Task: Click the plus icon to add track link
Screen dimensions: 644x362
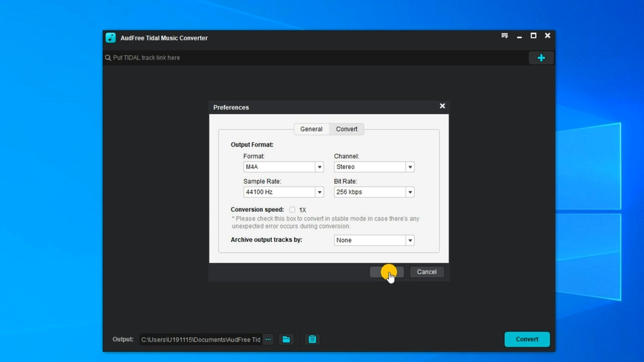Action: click(541, 58)
